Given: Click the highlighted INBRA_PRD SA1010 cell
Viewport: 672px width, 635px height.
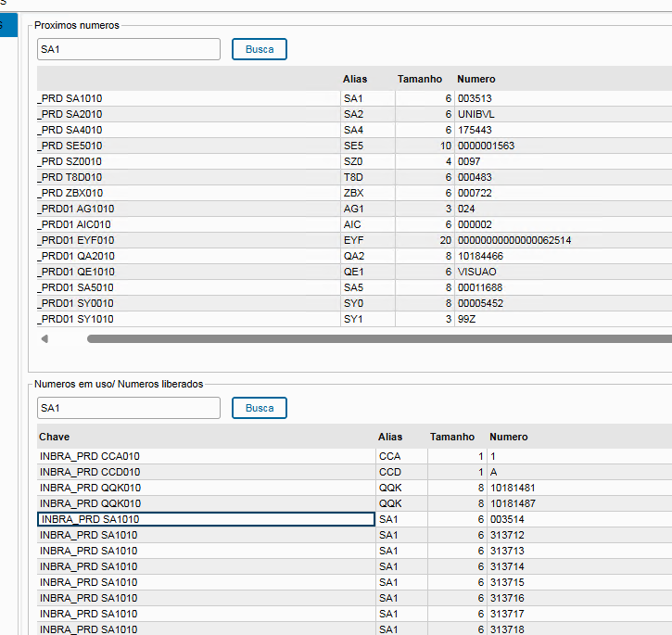Looking at the screenshot, I should (206, 519).
